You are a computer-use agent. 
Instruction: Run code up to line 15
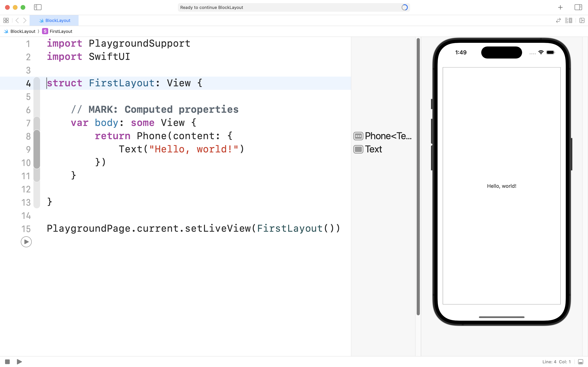click(26, 242)
